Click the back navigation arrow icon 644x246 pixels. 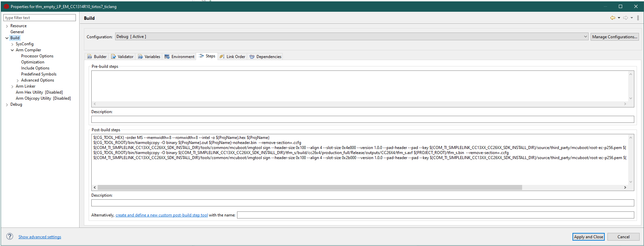612,18
